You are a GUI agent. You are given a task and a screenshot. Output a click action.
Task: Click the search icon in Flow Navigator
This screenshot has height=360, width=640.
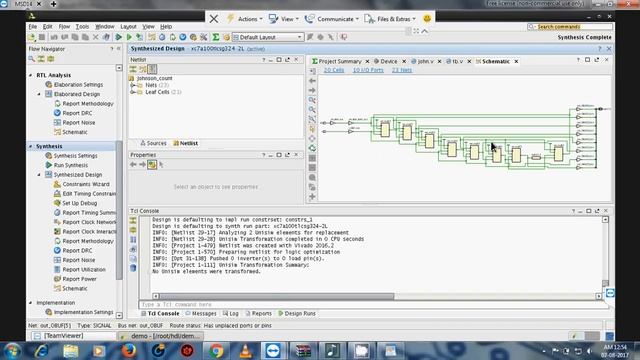31,59
